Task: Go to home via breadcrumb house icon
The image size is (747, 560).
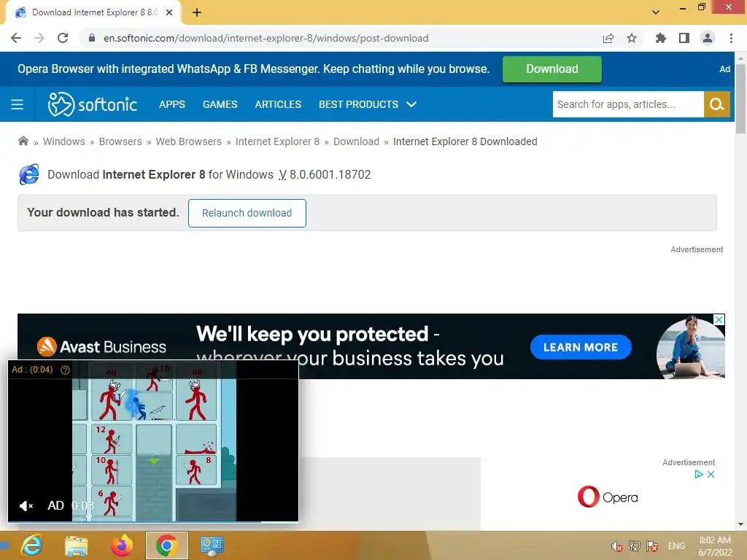Action: (x=23, y=141)
